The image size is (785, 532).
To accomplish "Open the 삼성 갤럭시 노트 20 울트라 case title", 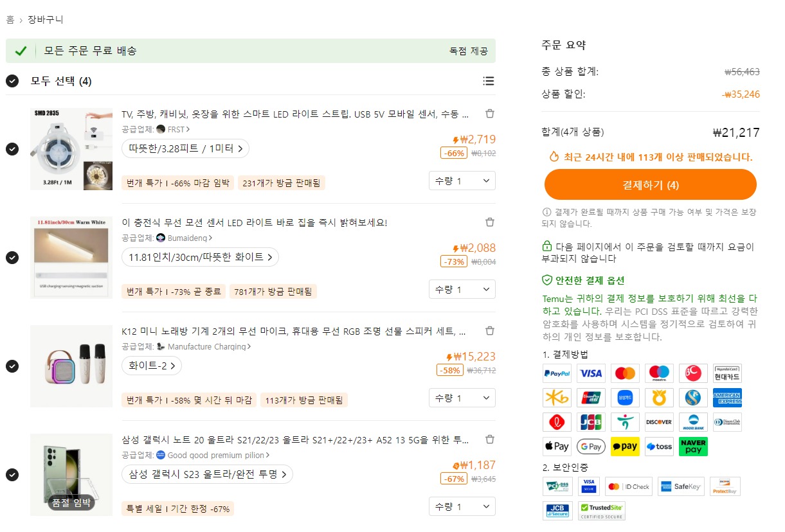I will point(295,440).
